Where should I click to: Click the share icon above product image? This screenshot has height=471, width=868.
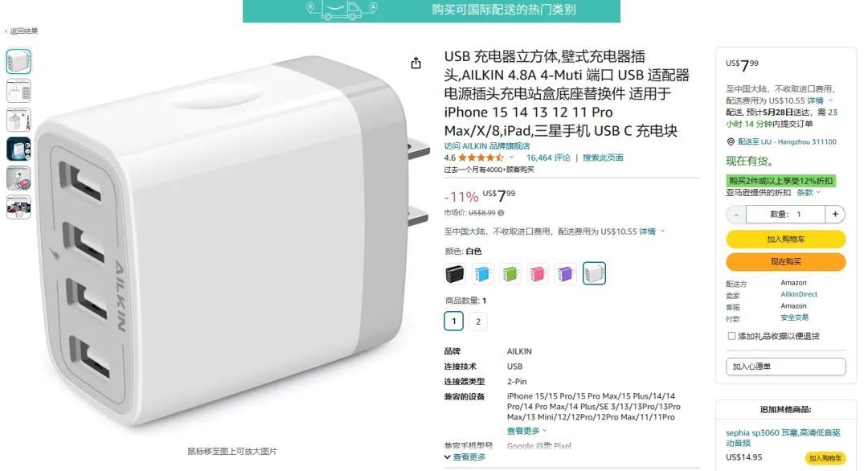point(416,63)
